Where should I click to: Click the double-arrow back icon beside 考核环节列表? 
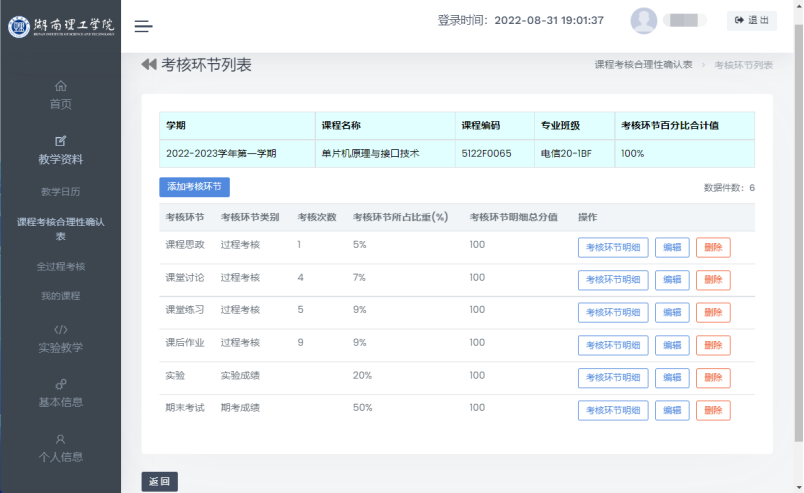click(149, 65)
